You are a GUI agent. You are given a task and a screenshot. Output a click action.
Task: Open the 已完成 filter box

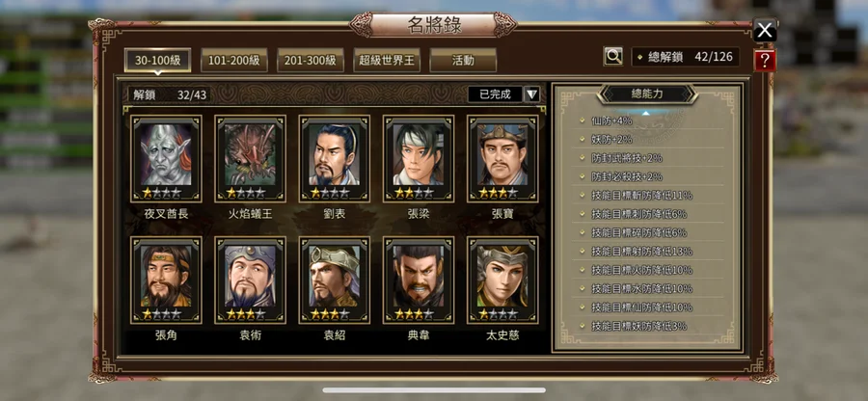(495, 94)
